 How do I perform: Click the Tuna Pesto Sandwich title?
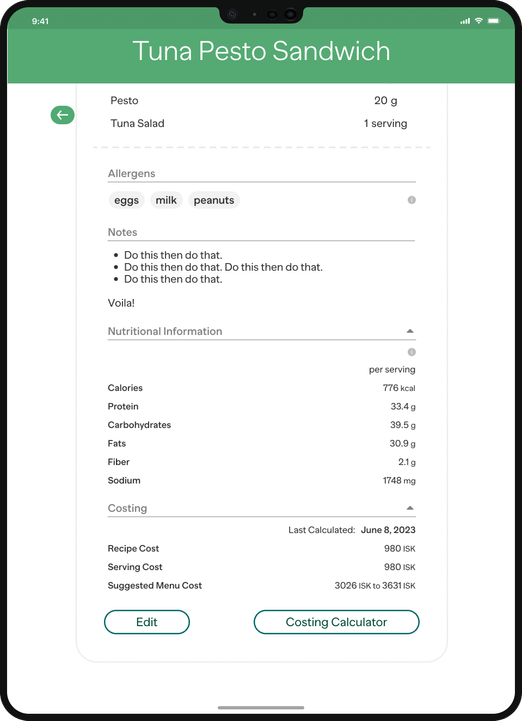[x=261, y=51]
